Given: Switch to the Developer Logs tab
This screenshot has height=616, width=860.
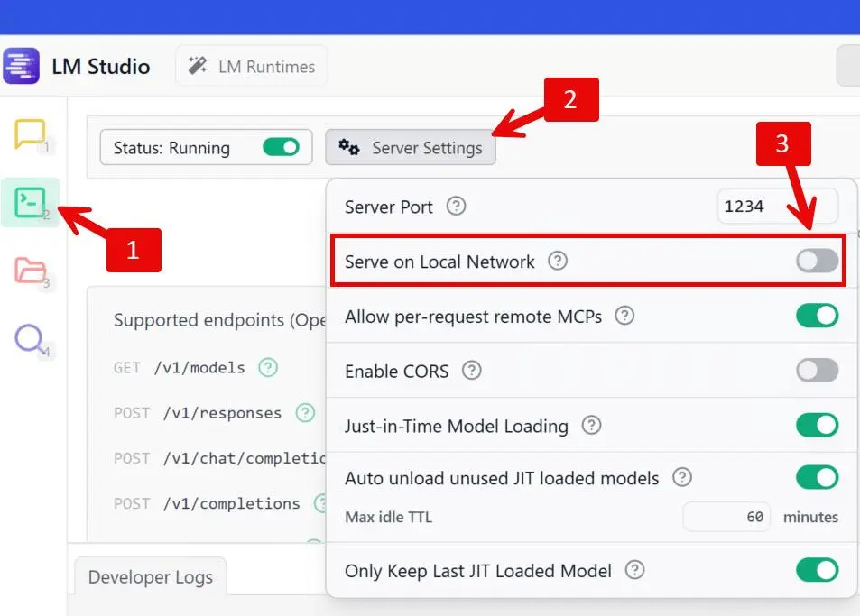Looking at the screenshot, I should point(151,576).
